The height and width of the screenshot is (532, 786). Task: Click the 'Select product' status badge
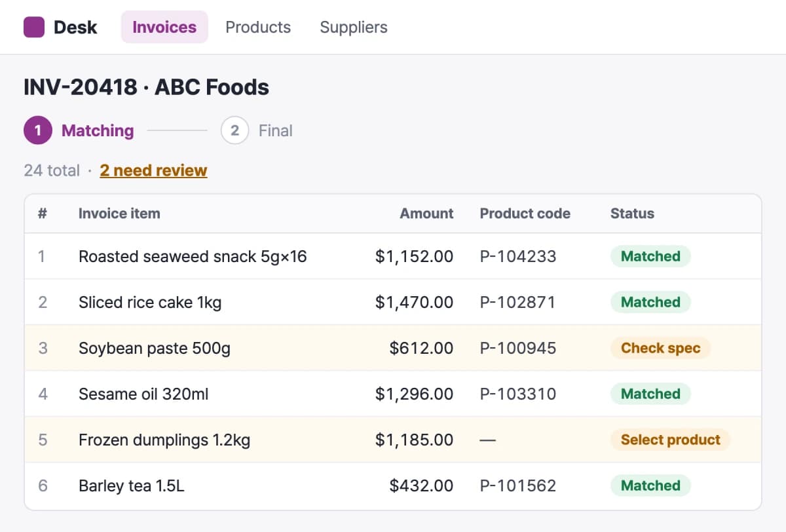pyautogui.click(x=670, y=440)
